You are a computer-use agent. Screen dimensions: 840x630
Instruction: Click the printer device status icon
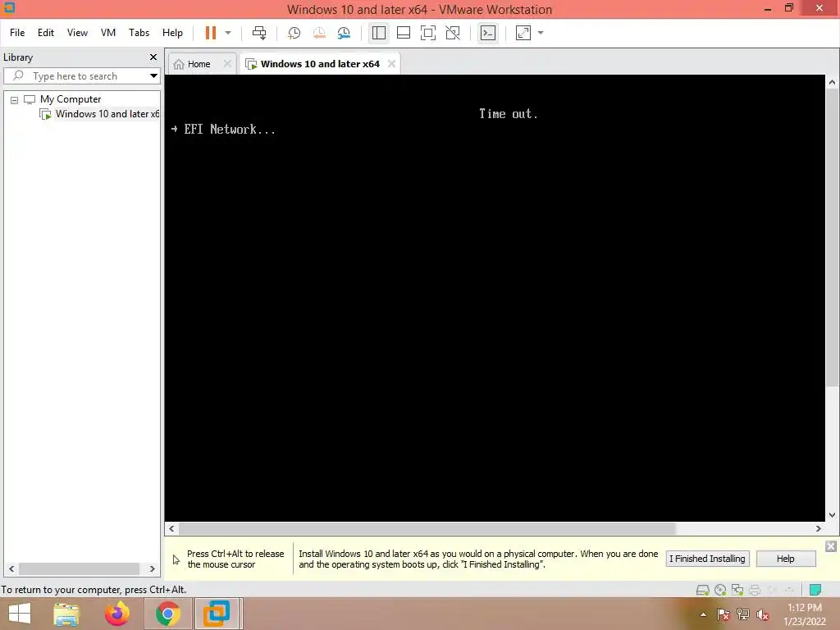click(x=755, y=591)
